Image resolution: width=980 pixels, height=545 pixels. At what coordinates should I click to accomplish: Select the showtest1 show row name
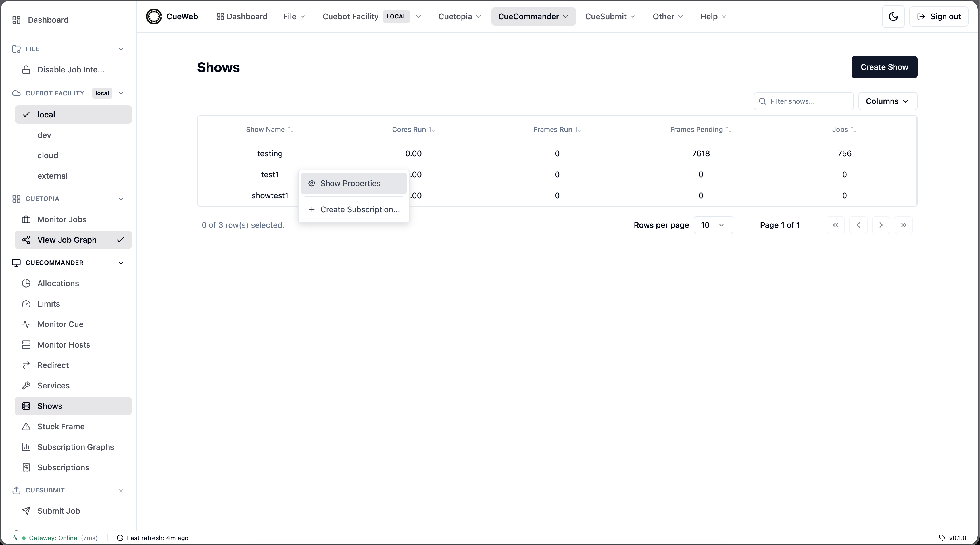click(270, 195)
